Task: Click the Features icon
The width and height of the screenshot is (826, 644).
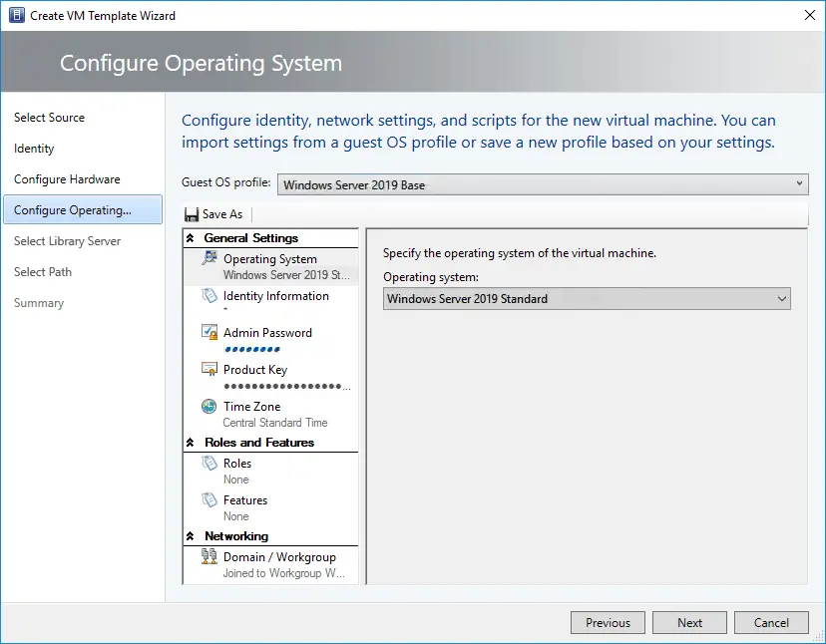Action: tap(209, 499)
